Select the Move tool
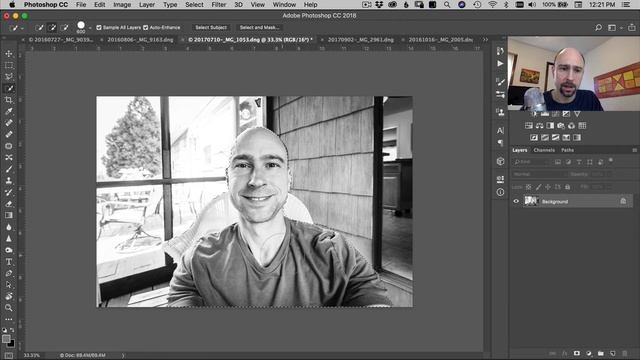640x360 pixels. coord(9,54)
